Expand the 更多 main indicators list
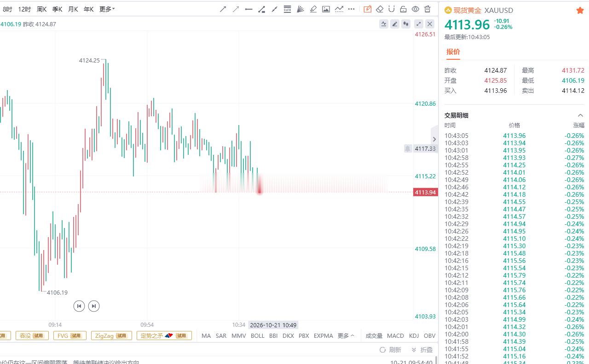This screenshot has height=364, width=589. pos(346,336)
